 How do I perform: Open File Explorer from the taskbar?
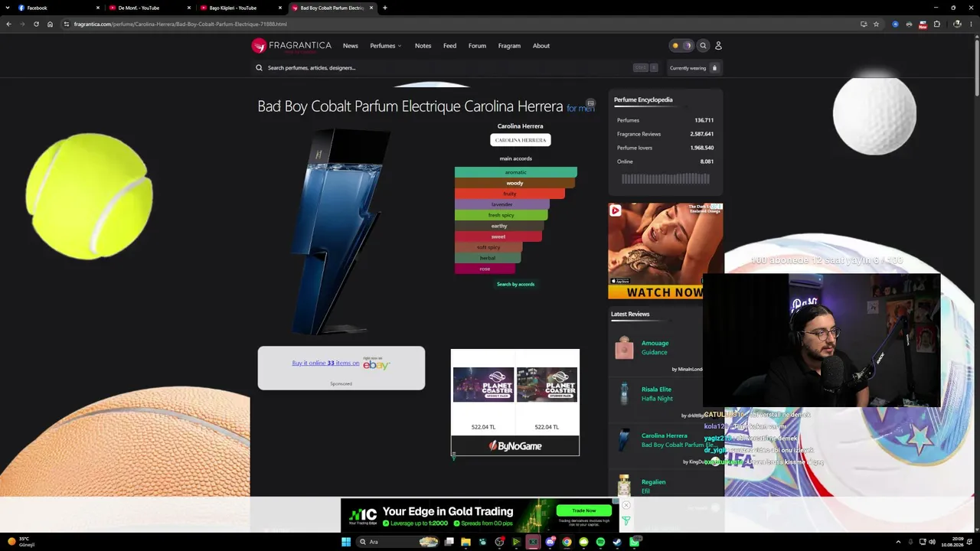(x=465, y=542)
